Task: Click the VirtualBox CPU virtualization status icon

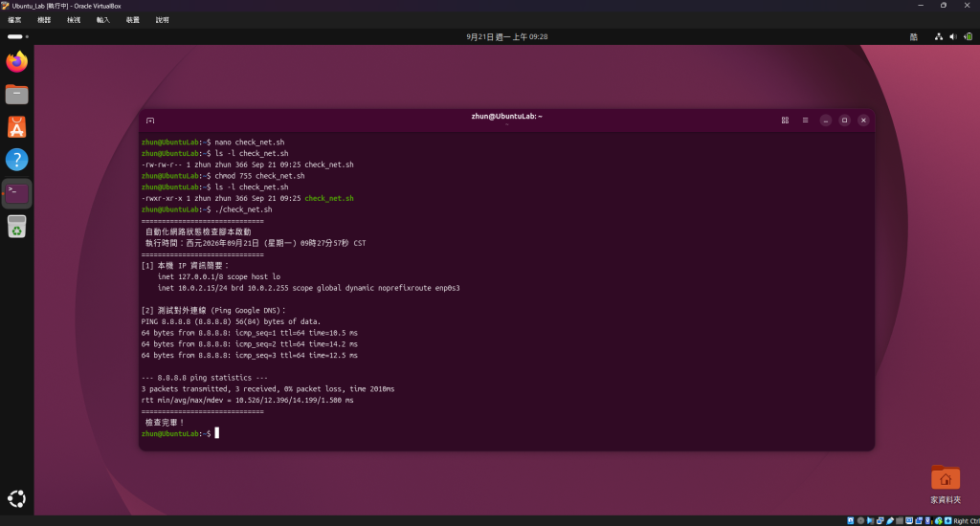Action: coord(928,520)
